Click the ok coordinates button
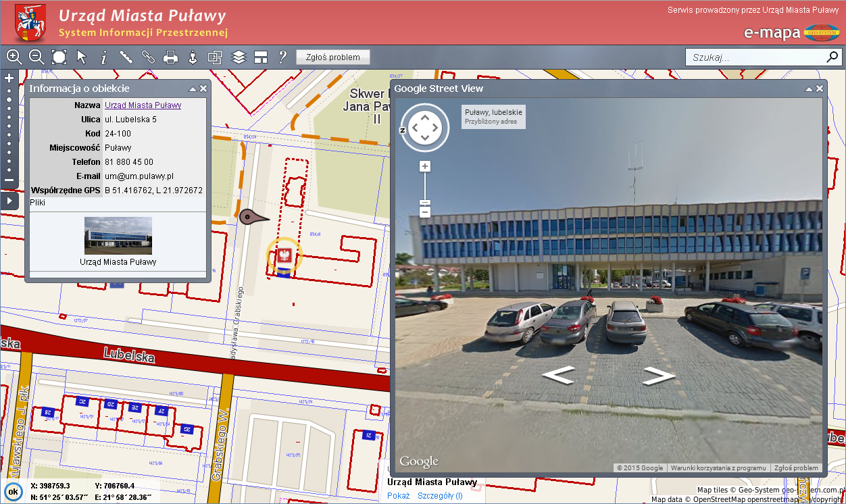The width and height of the screenshot is (846, 504). pyautogui.click(x=13, y=492)
